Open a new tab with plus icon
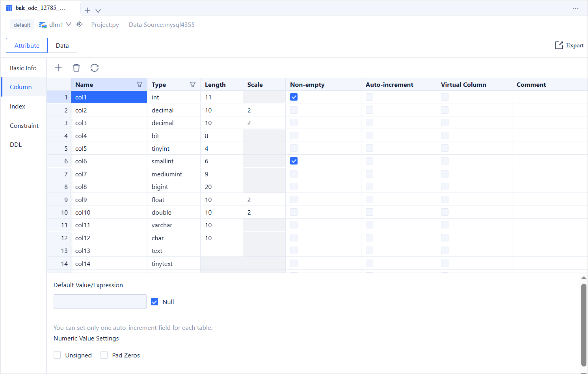 pyautogui.click(x=87, y=11)
